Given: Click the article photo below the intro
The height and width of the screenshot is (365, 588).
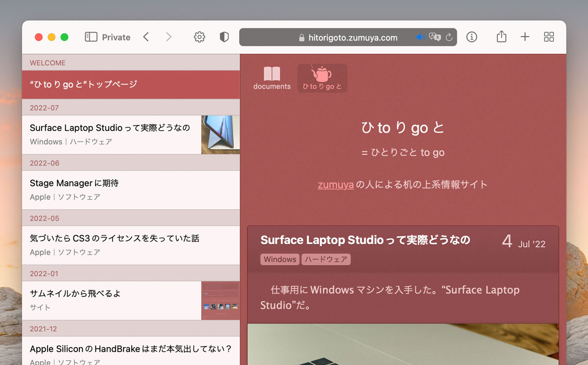Looking at the screenshot, I should (x=403, y=344).
